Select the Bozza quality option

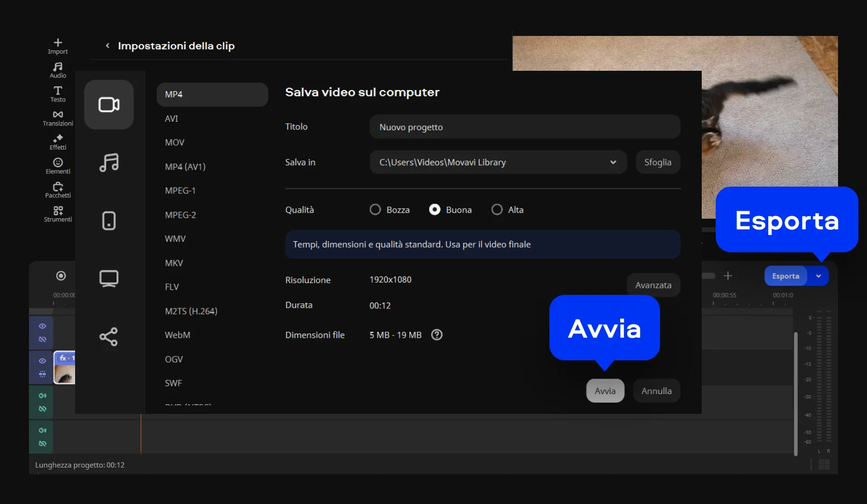(376, 210)
